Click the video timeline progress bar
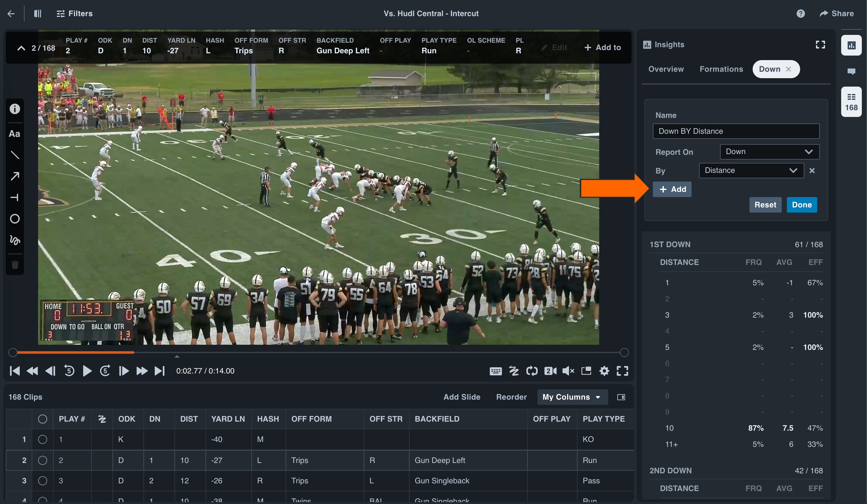867x504 pixels. coord(319,352)
